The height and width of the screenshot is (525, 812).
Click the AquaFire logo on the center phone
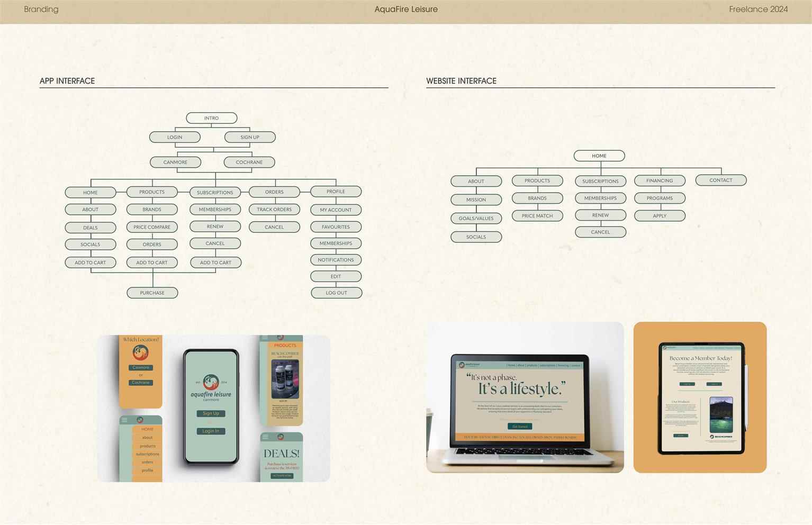coord(211,382)
